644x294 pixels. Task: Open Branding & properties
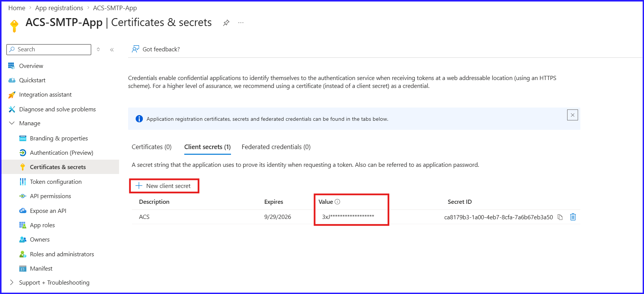coord(59,139)
